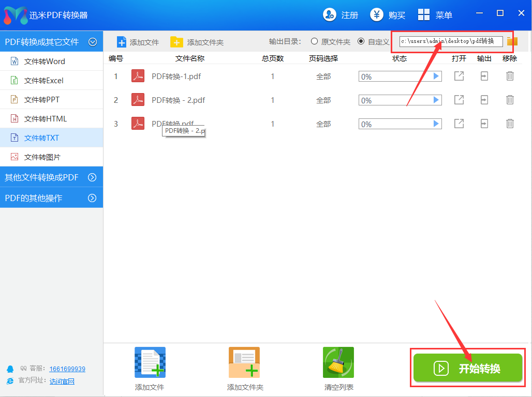The width and height of the screenshot is (532, 397).
Task: Clear the list with 清空列表 broom icon
Action: coord(338,362)
